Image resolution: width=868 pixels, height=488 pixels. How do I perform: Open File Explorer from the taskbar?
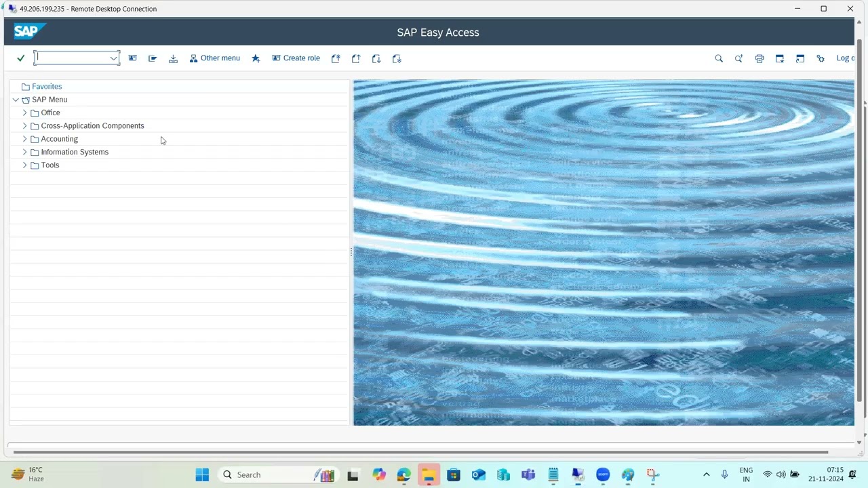pos(429,475)
